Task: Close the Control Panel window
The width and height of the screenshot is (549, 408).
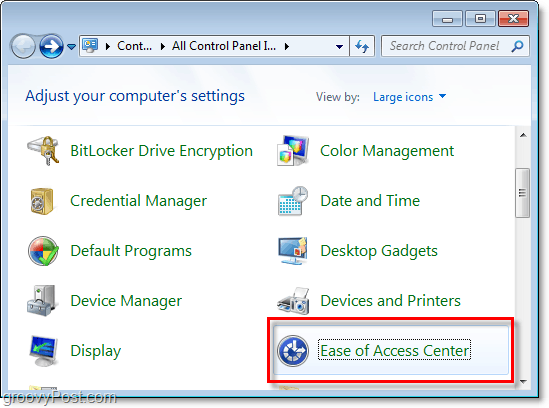Action: 513,19
